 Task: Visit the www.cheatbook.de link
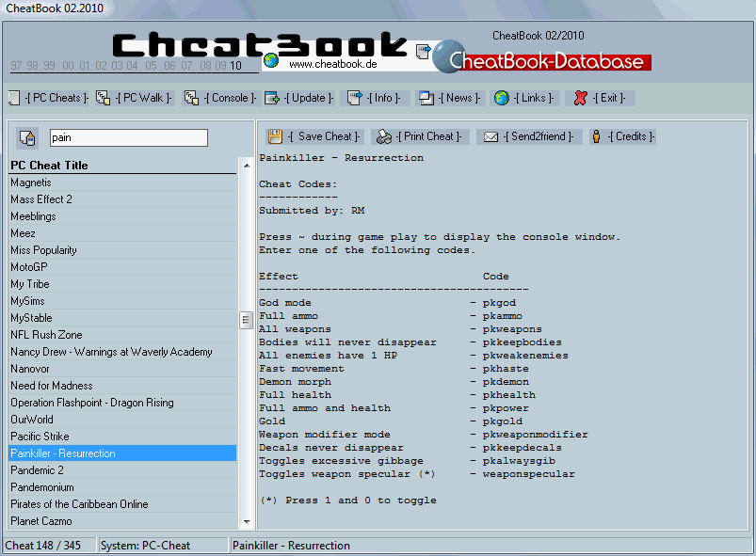(333, 64)
